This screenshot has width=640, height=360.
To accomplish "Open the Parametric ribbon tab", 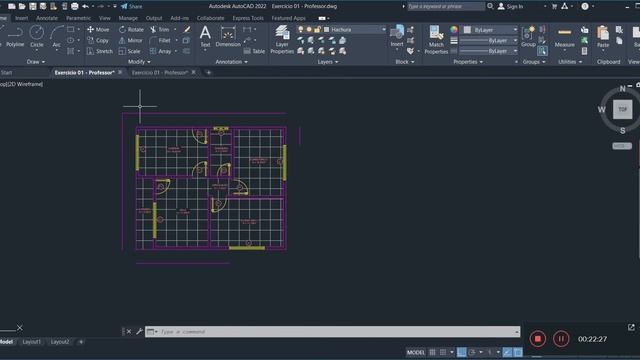I will pyautogui.click(x=78, y=18).
